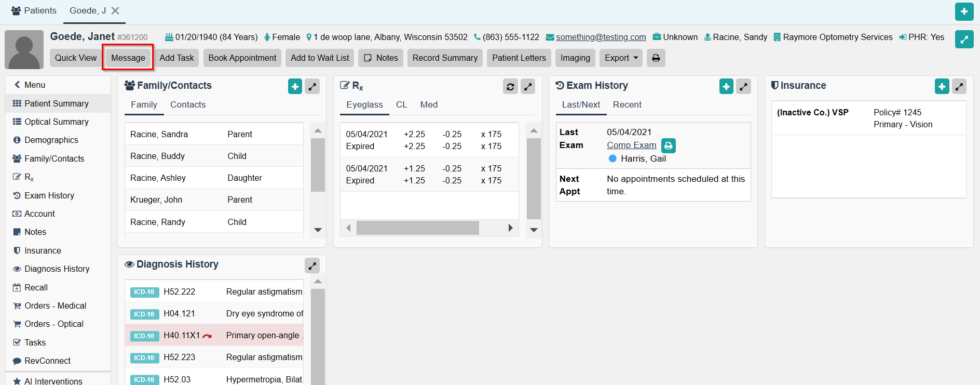Click the Message button

pyautogui.click(x=128, y=58)
